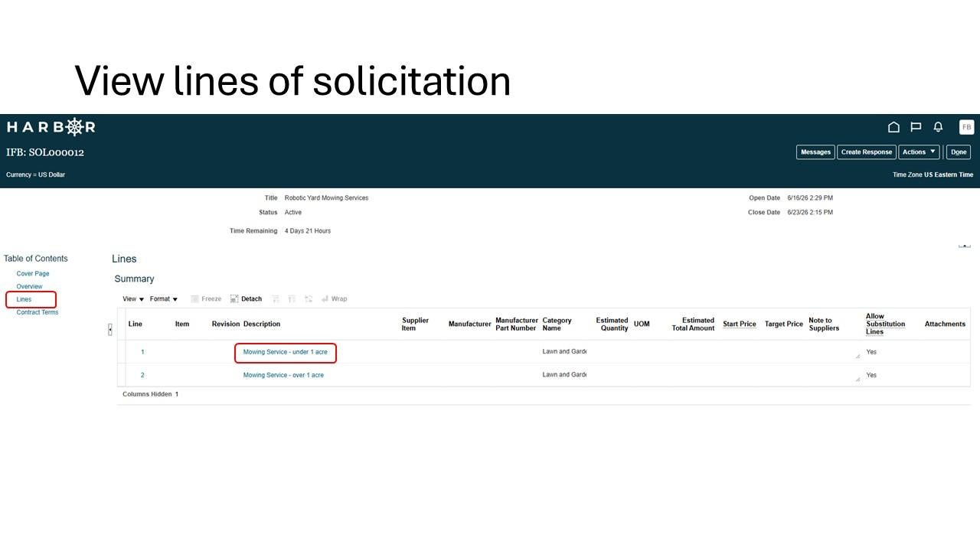Click the close date 6/23/26 2:15 PM
Viewport: 980px width, 551px height.
click(810, 213)
